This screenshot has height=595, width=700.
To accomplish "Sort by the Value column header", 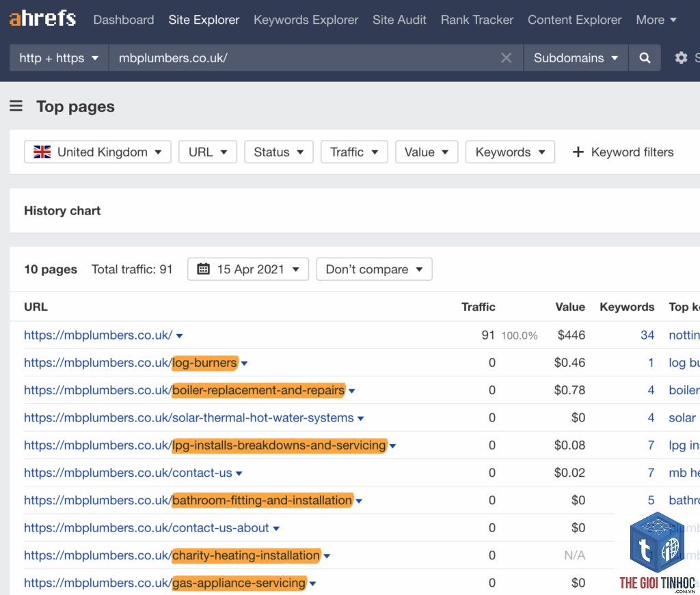I will (570, 307).
